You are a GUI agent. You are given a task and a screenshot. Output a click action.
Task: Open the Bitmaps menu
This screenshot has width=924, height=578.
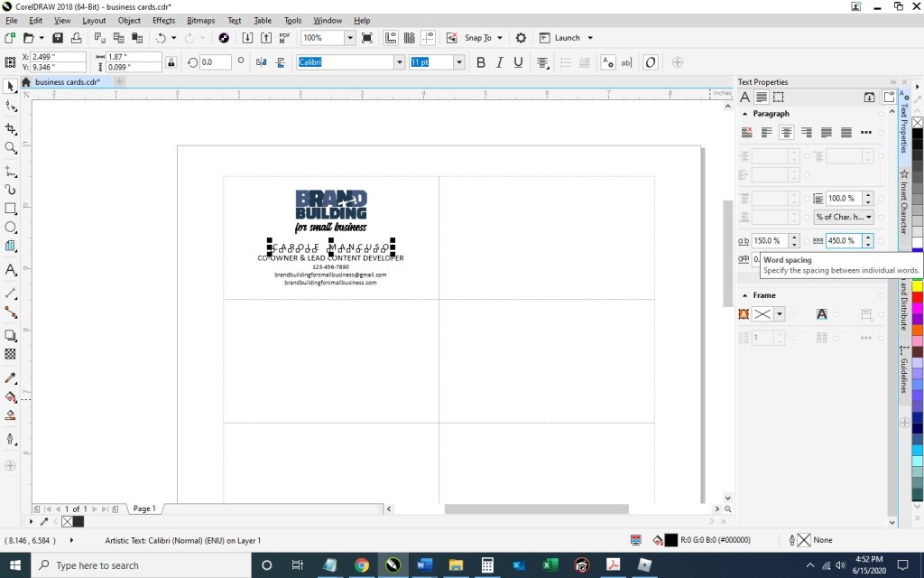click(x=200, y=20)
